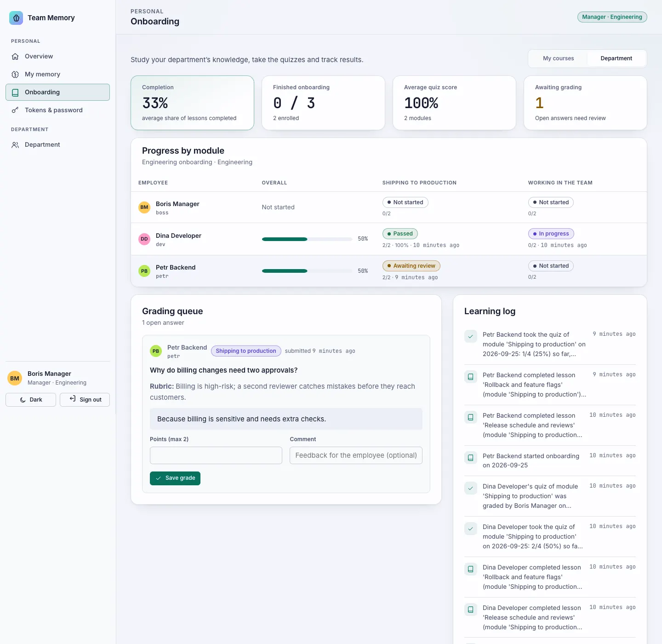Select the Department tab

click(x=616, y=58)
